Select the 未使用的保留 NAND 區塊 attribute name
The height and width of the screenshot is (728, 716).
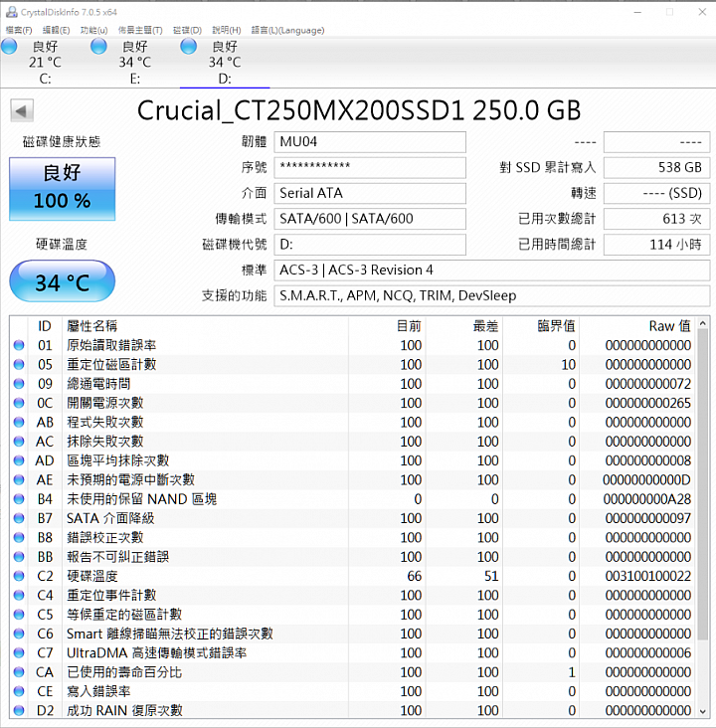(141, 499)
